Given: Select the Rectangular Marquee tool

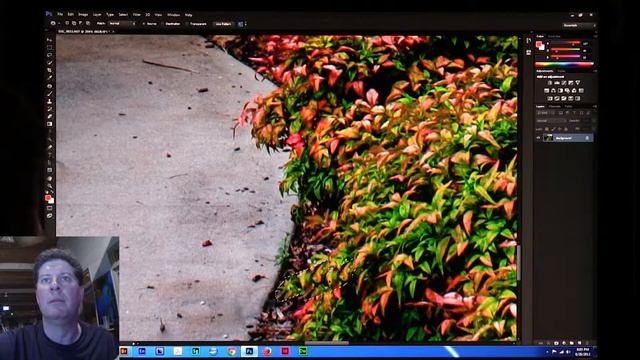Looking at the screenshot, I should (x=50, y=48).
